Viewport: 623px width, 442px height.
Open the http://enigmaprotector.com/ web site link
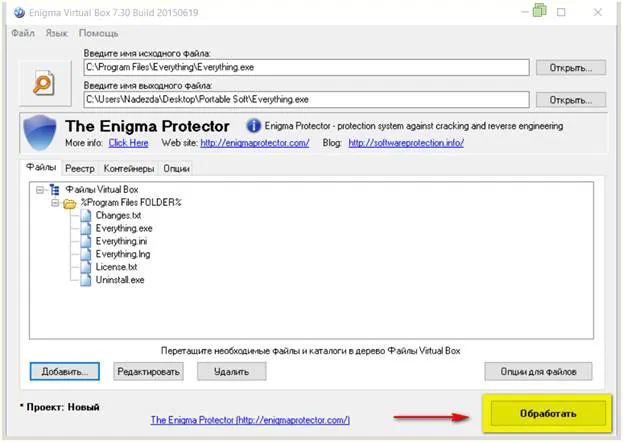coord(255,143)
